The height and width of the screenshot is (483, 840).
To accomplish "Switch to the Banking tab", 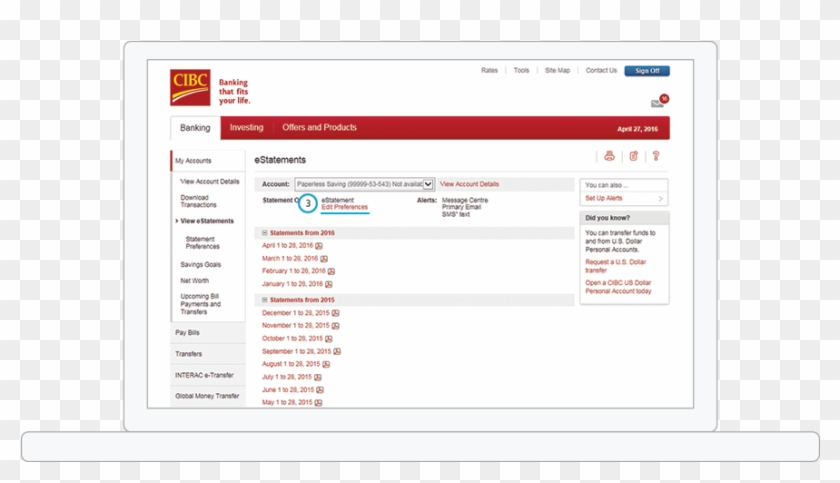I will click(x=195, y=128).
